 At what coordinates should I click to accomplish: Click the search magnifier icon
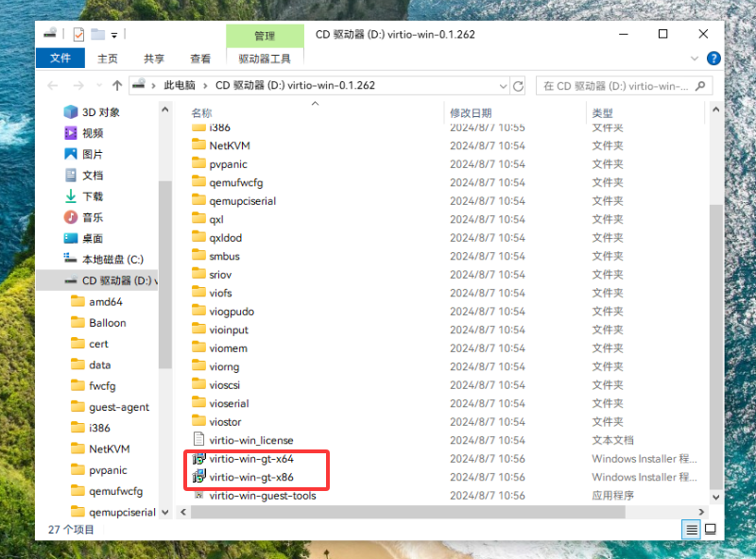coord(700,86)
